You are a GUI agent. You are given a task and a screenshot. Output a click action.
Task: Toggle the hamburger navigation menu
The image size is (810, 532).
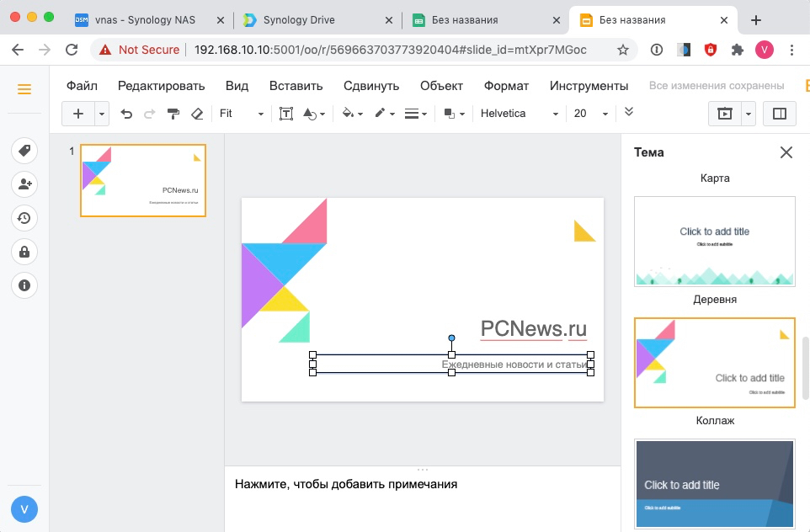tap(24, 89)
